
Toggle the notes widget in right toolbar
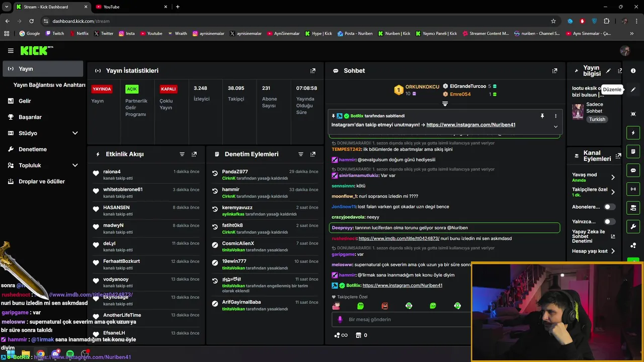tap(633, 151)
